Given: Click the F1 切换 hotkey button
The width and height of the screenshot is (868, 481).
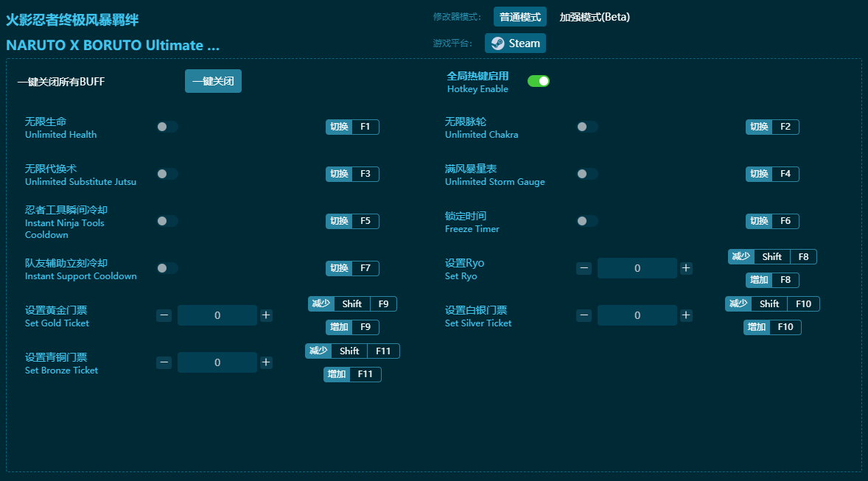Looking at the screenshot, I should [352, 127].
